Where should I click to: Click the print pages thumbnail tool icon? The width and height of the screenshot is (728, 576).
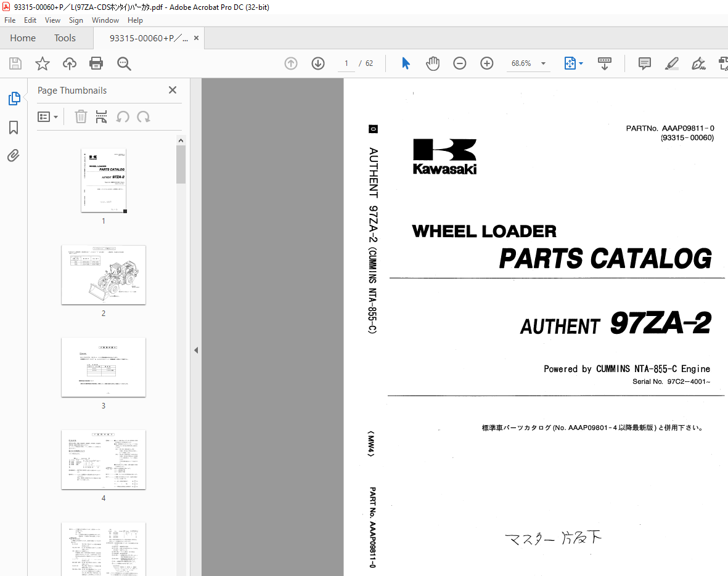coord(101,117)
